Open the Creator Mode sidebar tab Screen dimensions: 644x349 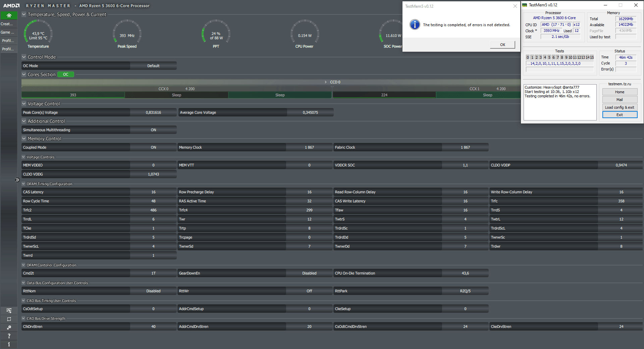(7, 24)
